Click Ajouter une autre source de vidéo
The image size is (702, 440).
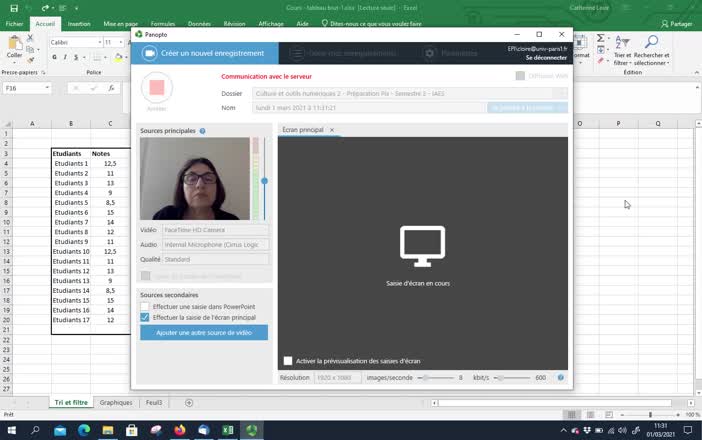204,332
